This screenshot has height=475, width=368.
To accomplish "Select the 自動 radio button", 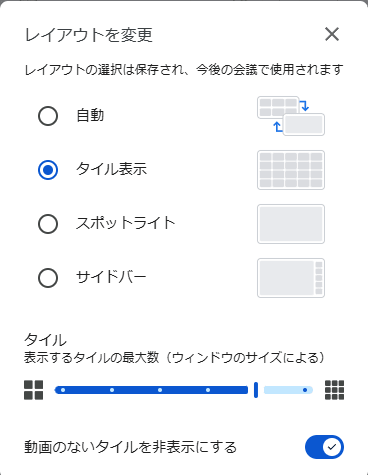I will (48, 116).
